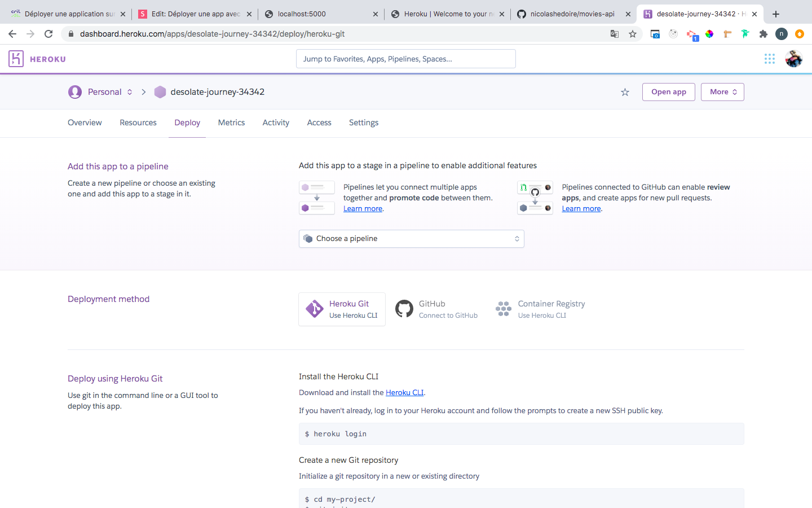Click the pipeline promote diagram illustration
The width and height of the screenshot is (812, 508).
point(317,198)
